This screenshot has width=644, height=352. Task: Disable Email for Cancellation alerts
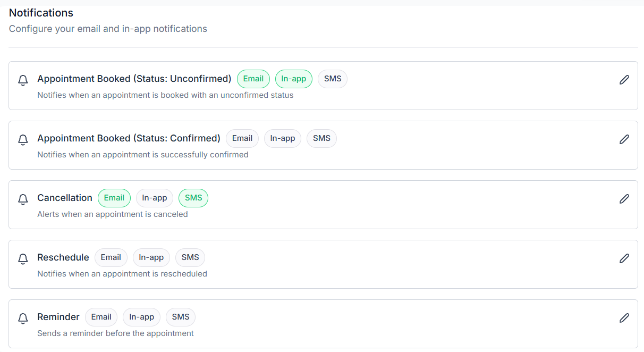pyautogui.click(x=114, y=198)
